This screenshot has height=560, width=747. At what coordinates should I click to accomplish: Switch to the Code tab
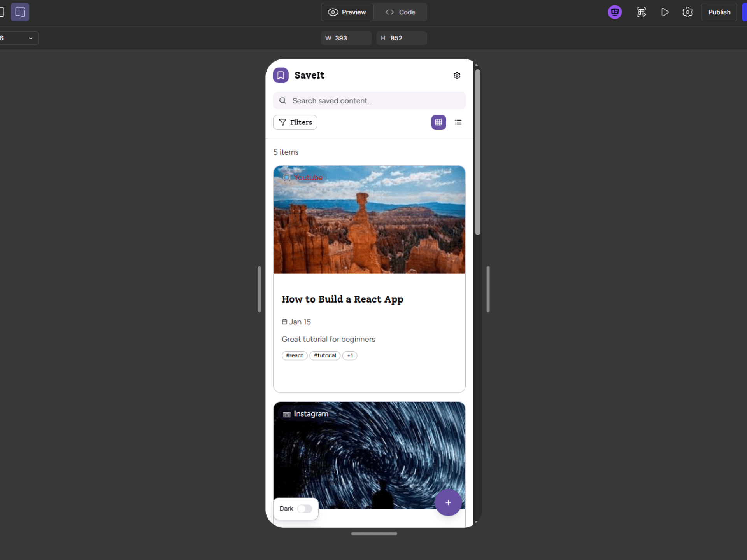click(x=400, y=12)
